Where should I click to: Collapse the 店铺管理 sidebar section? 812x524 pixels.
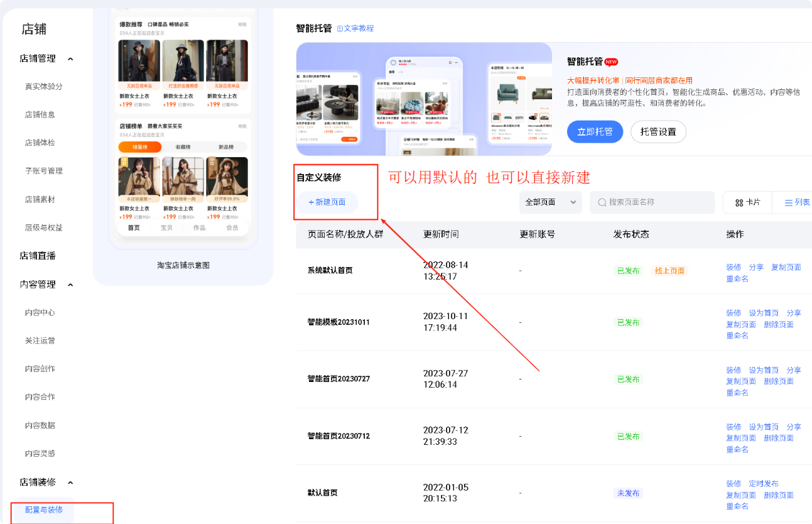click(70, 59)
